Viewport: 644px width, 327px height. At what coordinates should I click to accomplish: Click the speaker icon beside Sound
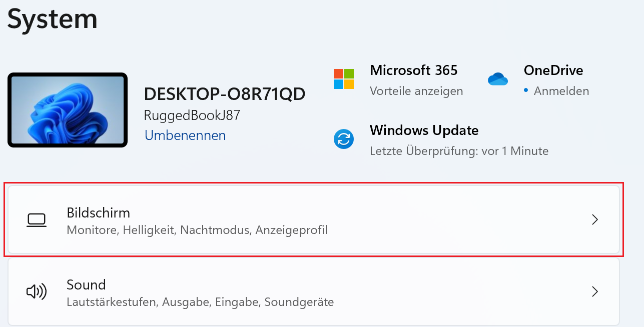tap(37, 292)
